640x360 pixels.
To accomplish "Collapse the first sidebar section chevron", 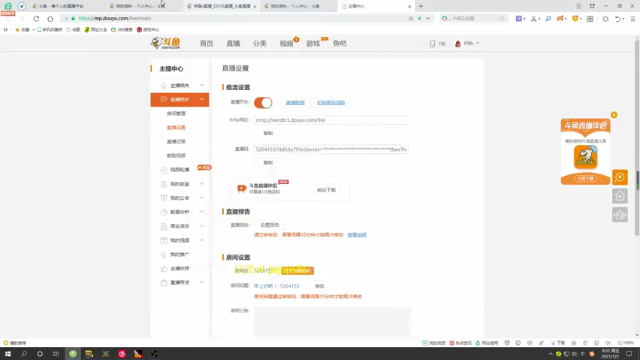I will pyautogui.click(x=202, y=85).
